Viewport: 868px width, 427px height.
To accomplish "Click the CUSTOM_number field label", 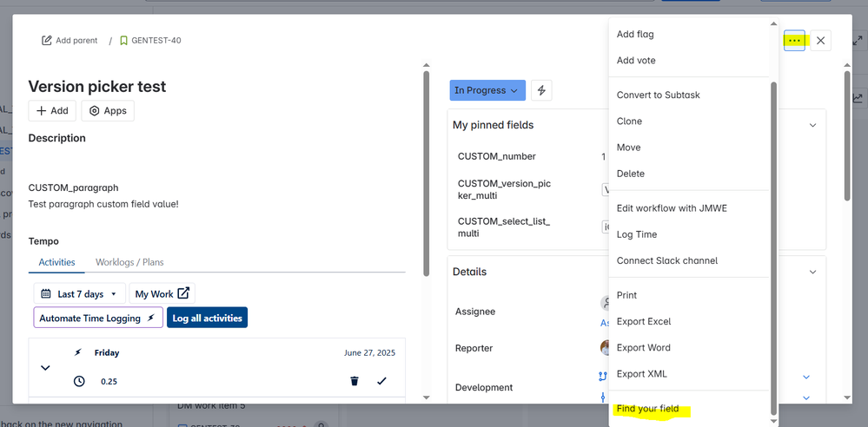I will click(x=496, y=156).
